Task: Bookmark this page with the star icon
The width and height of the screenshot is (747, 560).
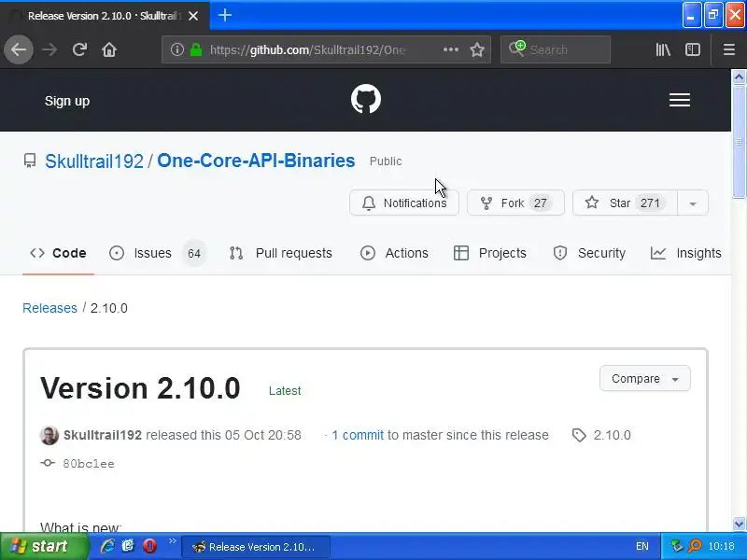Action: coord(477,49)
